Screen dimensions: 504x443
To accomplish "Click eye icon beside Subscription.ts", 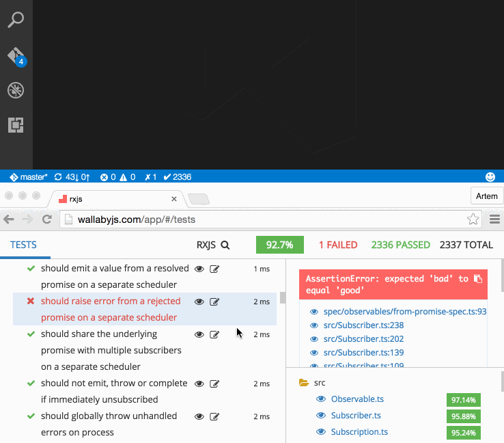I will tap(321, 432).
